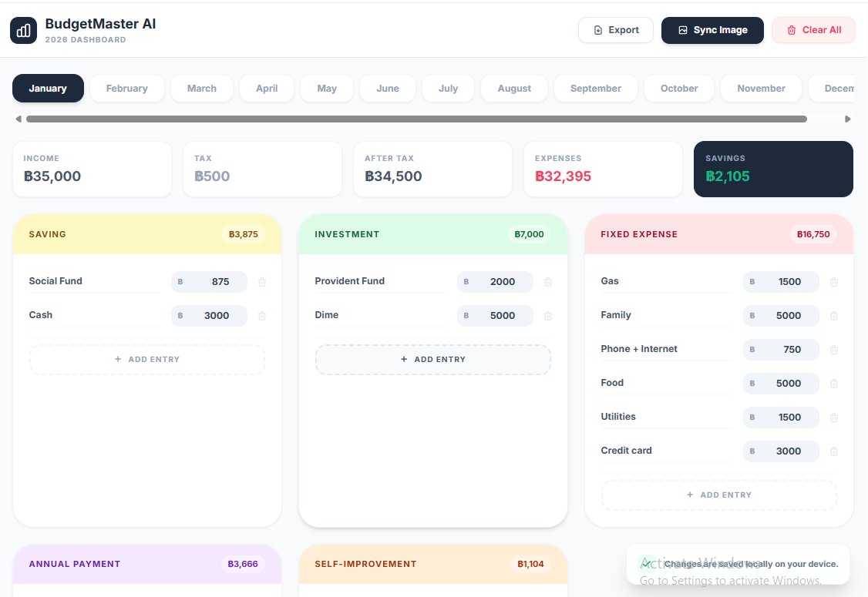Click the left arrow of month scrollbar
868x597 pixels.
point(19,119)
